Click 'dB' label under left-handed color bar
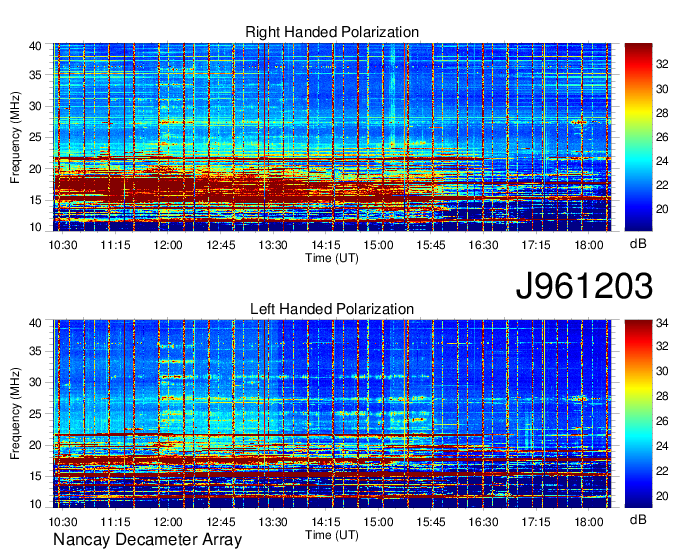The height and width of the screenshot is (552, 680). (638, 520)
